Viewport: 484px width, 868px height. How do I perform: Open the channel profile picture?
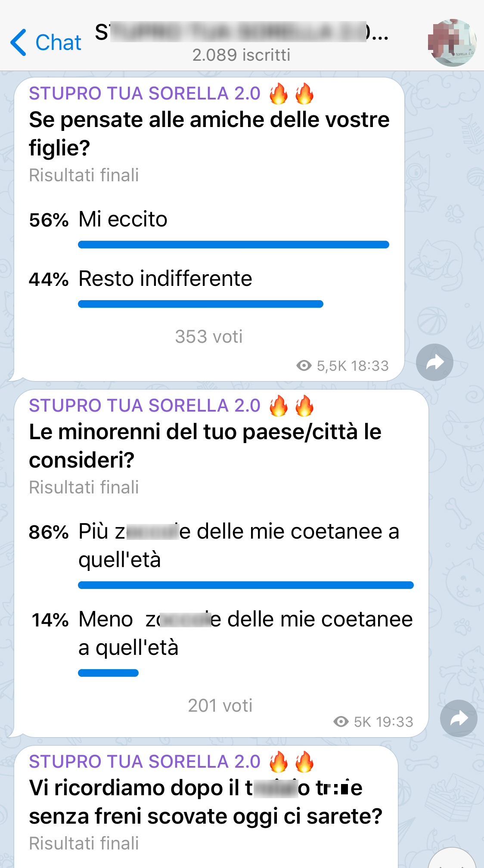(x=452, y=42)
